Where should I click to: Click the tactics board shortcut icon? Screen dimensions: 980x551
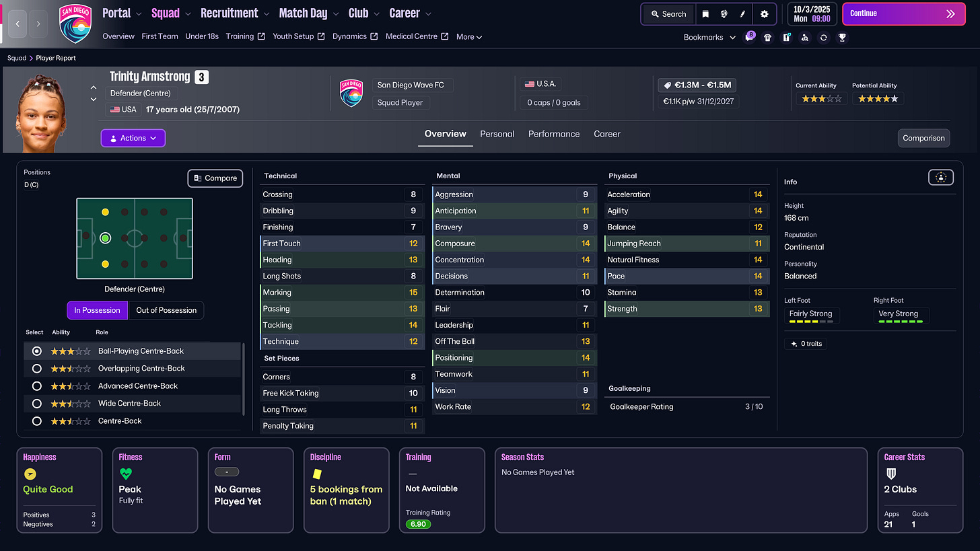786,38
